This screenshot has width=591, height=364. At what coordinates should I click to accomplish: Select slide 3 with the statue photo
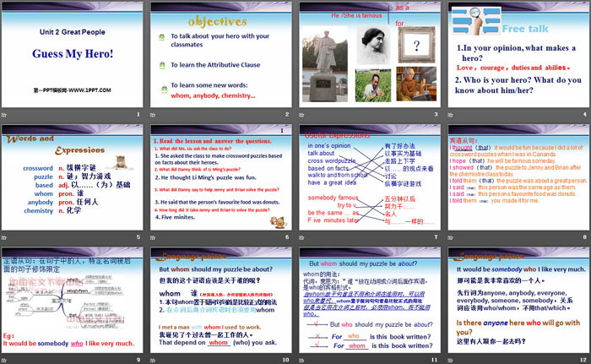point(370,55)
